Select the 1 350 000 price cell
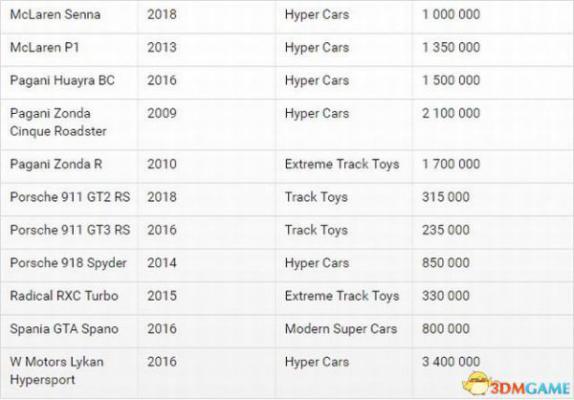Screen dimensions: 574x400 tap(451, 48)
